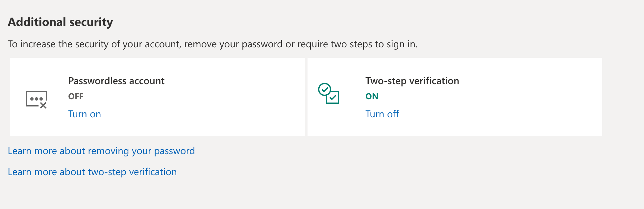Select the Passwordless account card
This screenshot has height=209, width=644.
pyautogui.click(x=158, y=96)
